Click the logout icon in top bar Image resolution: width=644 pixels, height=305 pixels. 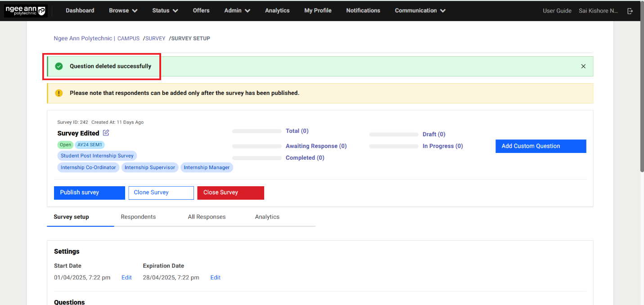630,11
